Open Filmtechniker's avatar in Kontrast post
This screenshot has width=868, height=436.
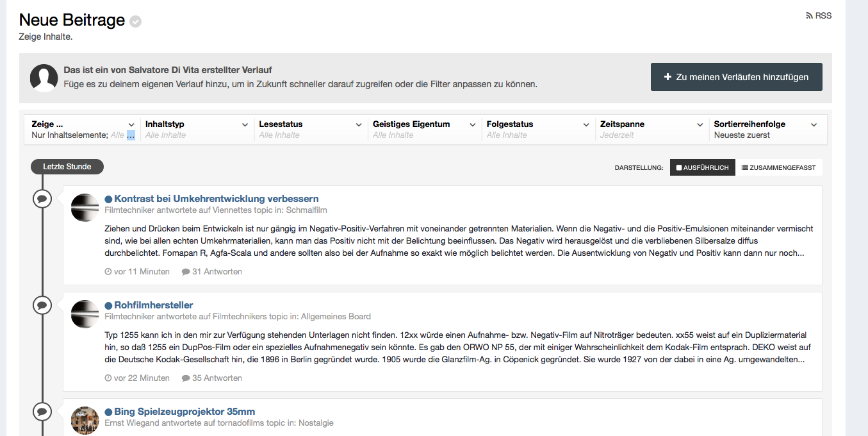(x=85, y=208)
